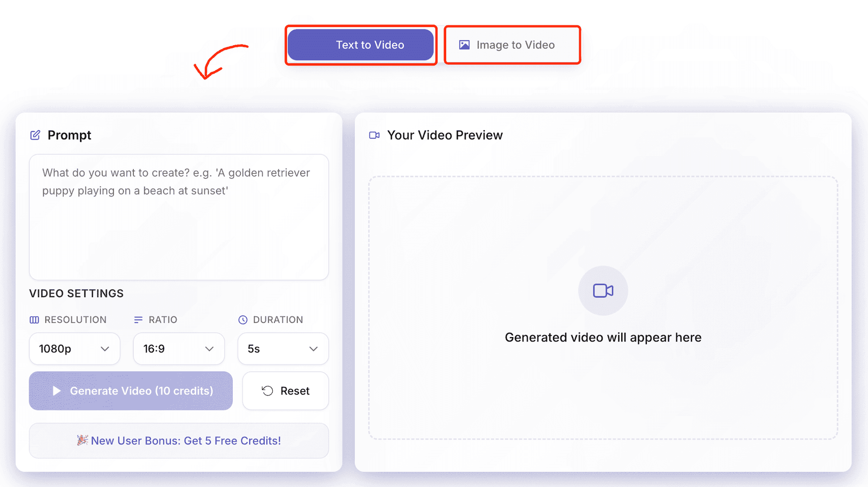This screenshot has height=487, width=868.
Task: Click the party popper bonus icon
Action: tap(82, 440)
